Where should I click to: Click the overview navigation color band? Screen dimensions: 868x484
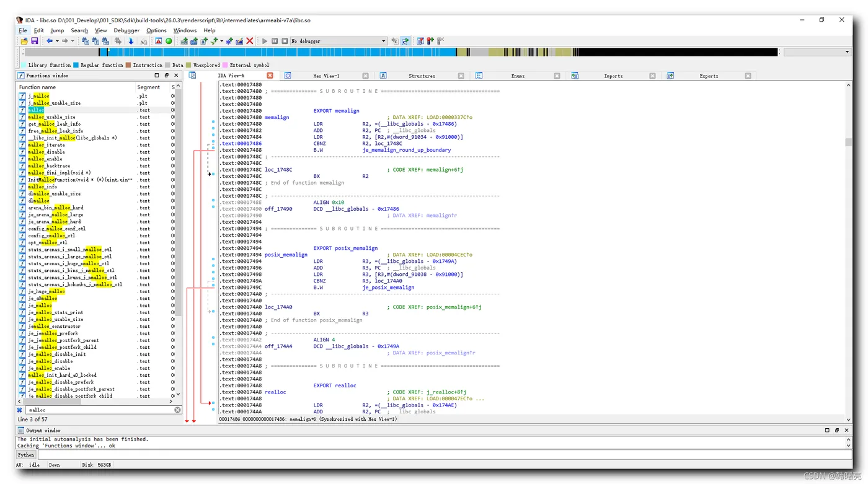[400, 52]
